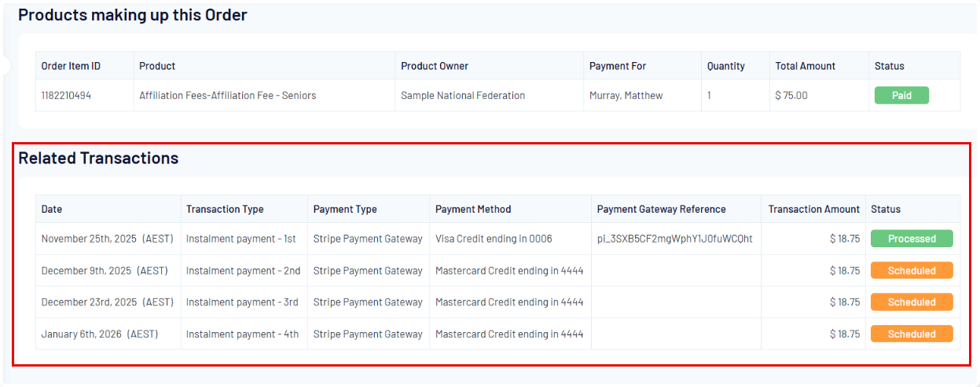Image resolution: width=980 pixels, height=387 pixels.
Task: Click the green Paid status badge
Action: click(x=901, y=95)
